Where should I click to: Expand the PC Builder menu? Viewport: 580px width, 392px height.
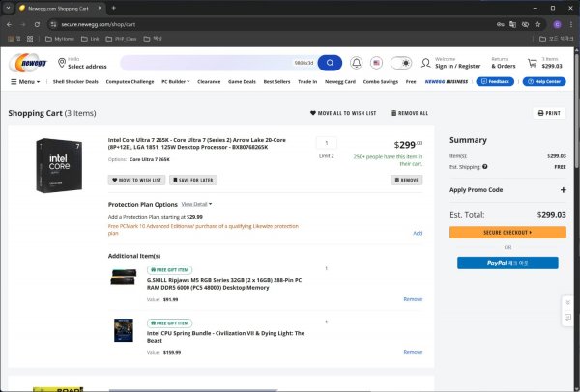176,82
